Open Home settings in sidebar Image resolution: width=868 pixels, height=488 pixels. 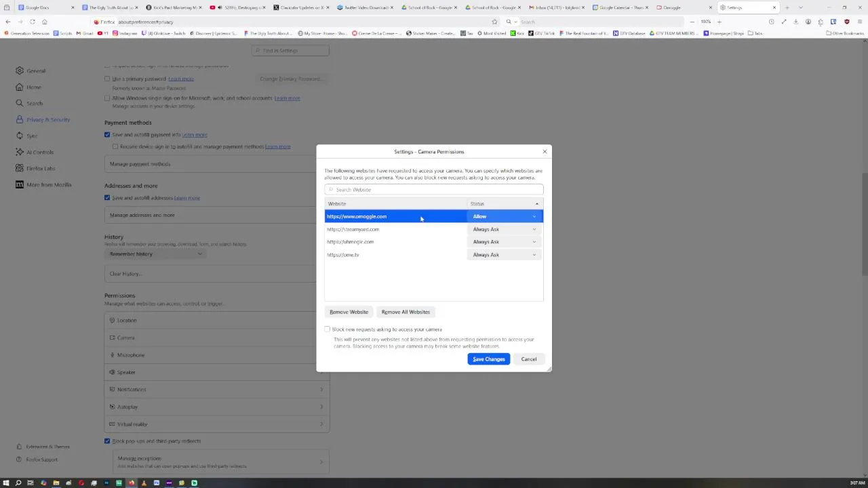coord(28,87)
